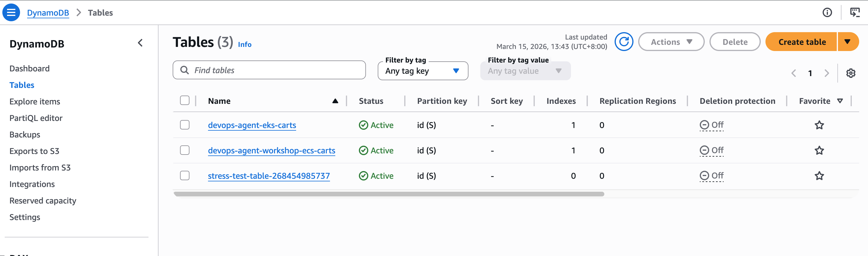Expand the Actions dropdown
The height and width of the screenshot is (256, 868).
coord(671,42)
